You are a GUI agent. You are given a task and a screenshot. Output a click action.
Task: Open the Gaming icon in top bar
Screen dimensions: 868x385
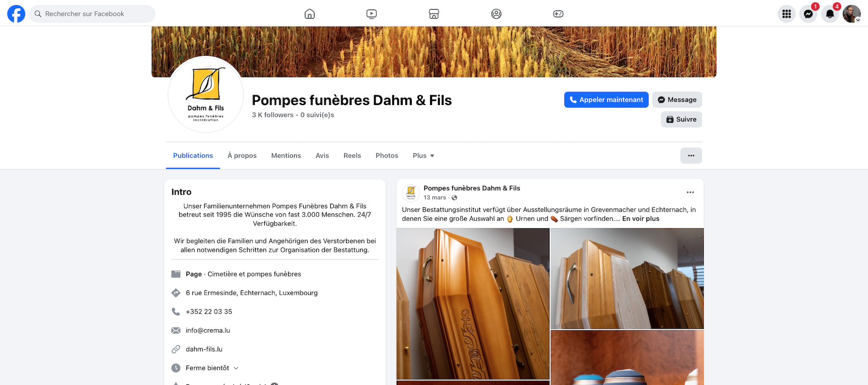(x=558, y=14)
